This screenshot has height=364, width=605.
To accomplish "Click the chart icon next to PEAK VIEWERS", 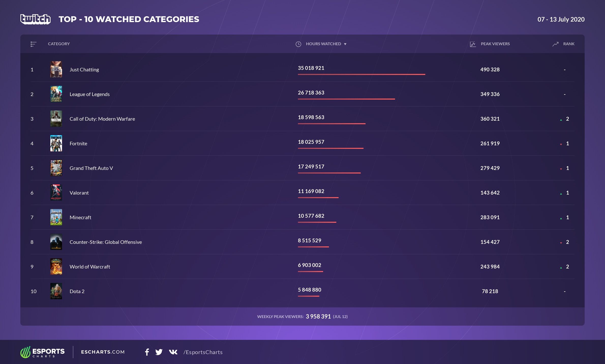I will tap(473, 44).
